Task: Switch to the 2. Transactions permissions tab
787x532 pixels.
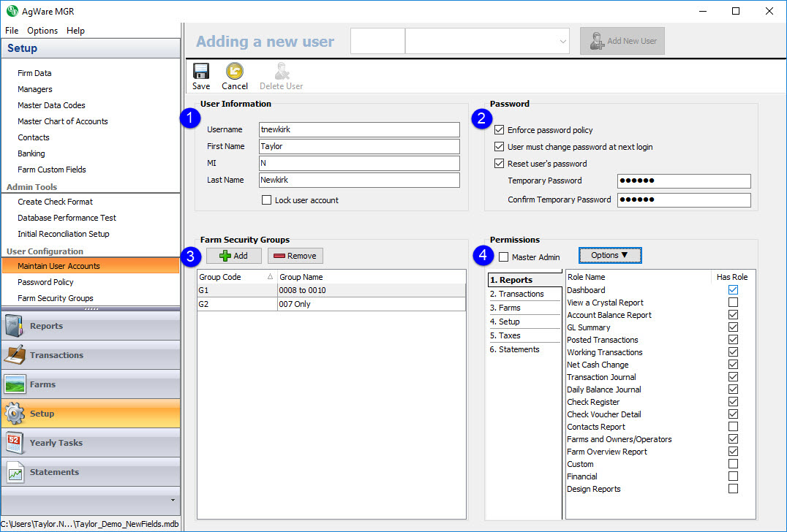Action: [x=517, y=294]
